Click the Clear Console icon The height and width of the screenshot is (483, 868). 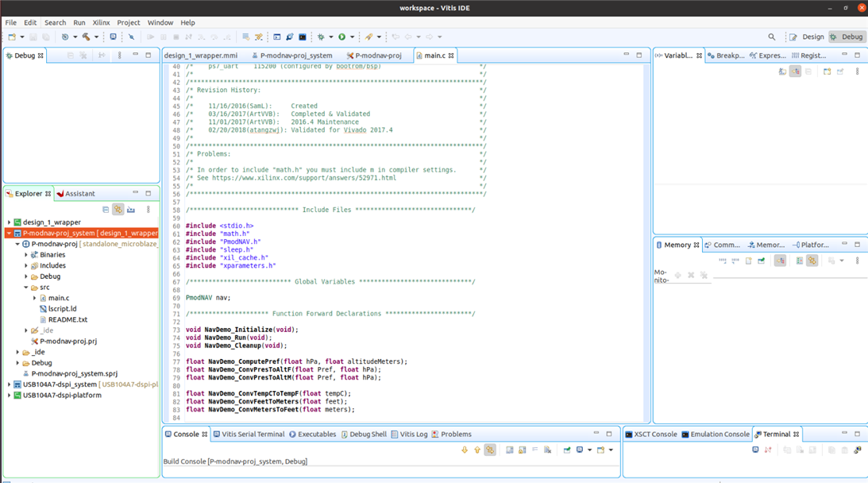pos(547,450)
